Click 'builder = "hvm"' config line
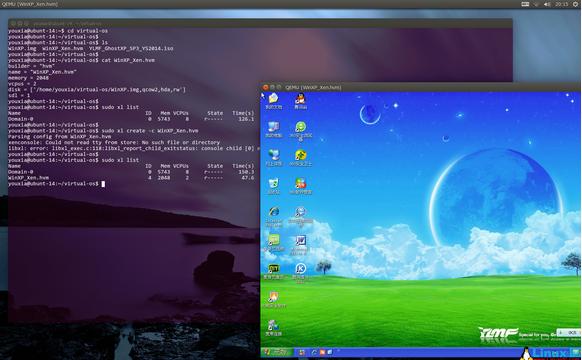Screen dimensions: 582x360 [32, 66]
